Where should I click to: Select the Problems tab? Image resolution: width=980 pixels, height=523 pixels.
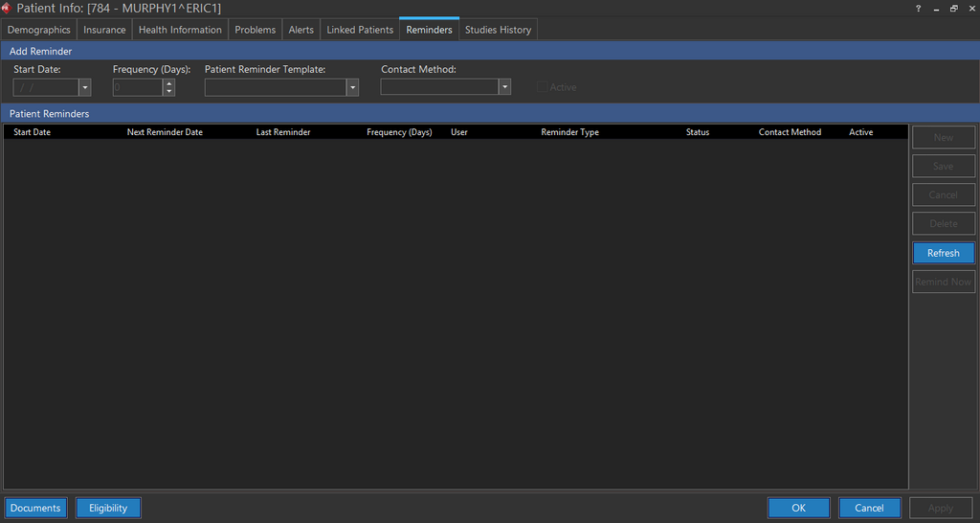pos(256,30)
